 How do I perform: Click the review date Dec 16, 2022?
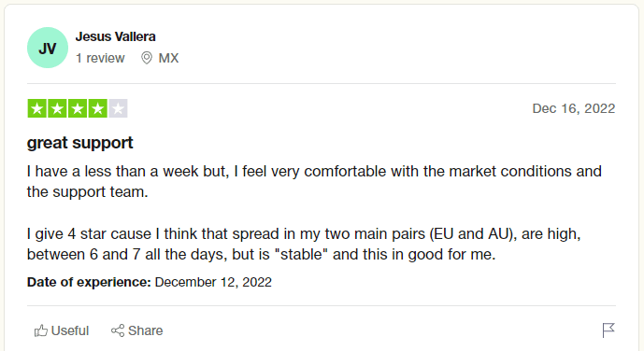pyautogui.click(x=574, y=108)
